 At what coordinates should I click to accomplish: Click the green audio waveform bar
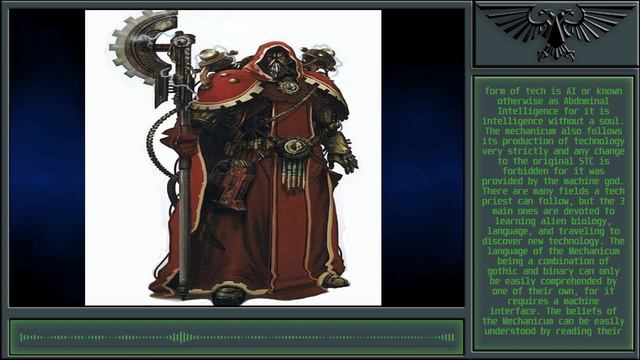pos(237,337)
